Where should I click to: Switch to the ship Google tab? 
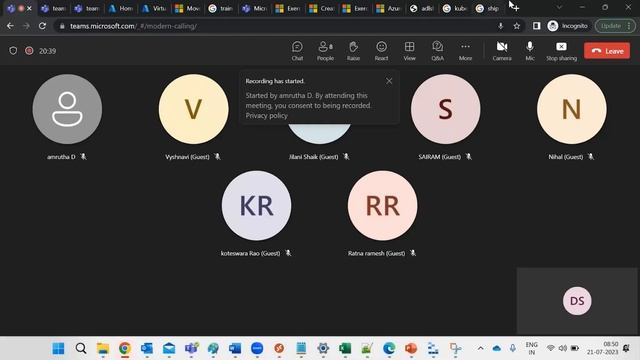pyautogui.click(x=489, y=8)
